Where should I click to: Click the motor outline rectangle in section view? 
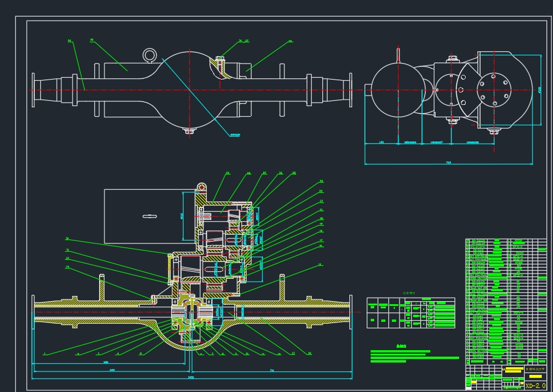[150, 216]
